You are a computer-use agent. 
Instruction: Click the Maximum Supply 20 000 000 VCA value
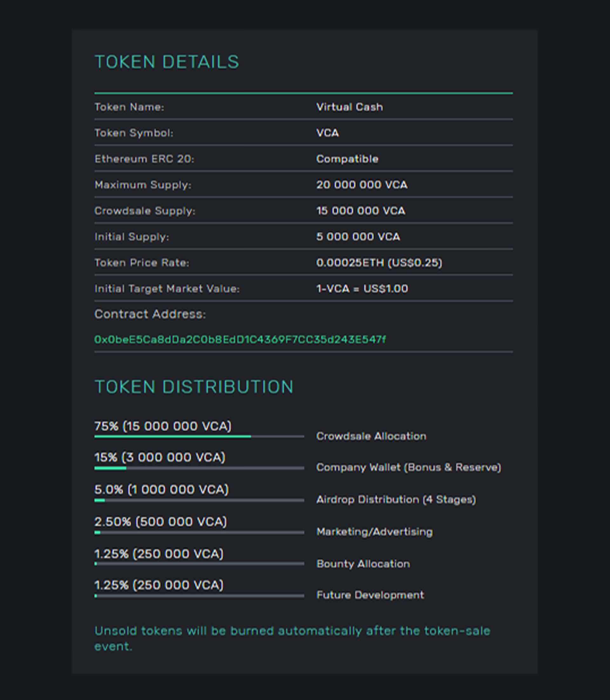click(x=362, y=185)
